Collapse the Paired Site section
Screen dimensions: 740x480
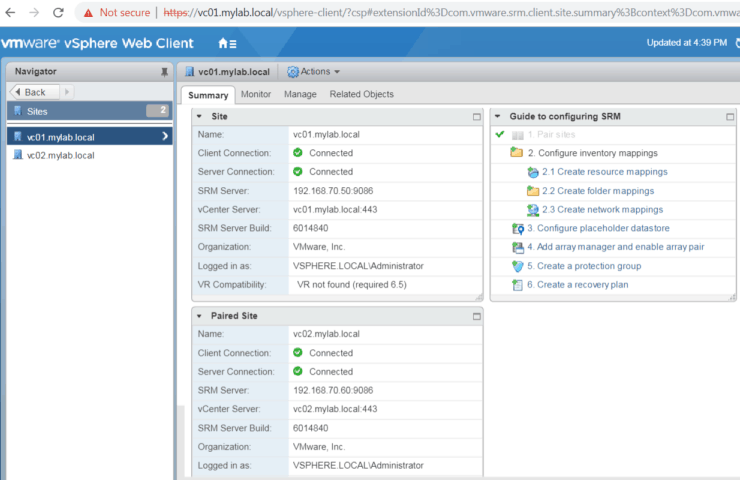click(x=199, y=316)
